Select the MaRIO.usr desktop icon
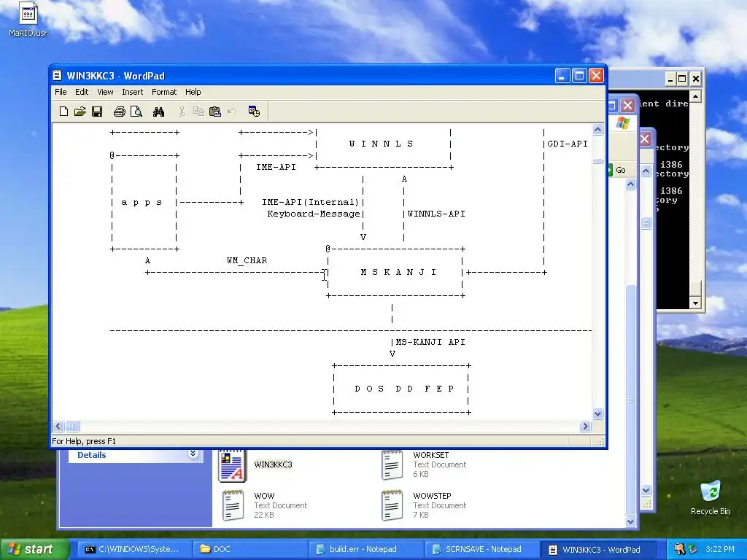 coord(28,19)
